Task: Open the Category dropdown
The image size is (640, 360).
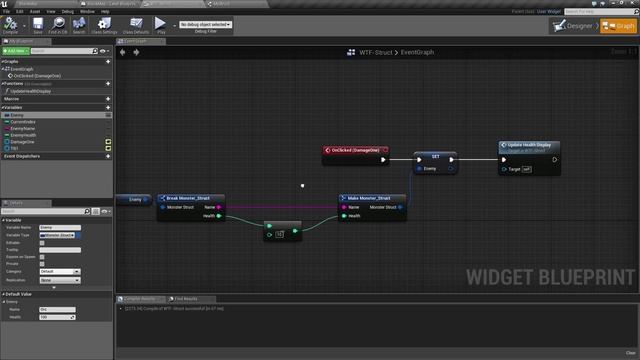Action: (60, 271)
